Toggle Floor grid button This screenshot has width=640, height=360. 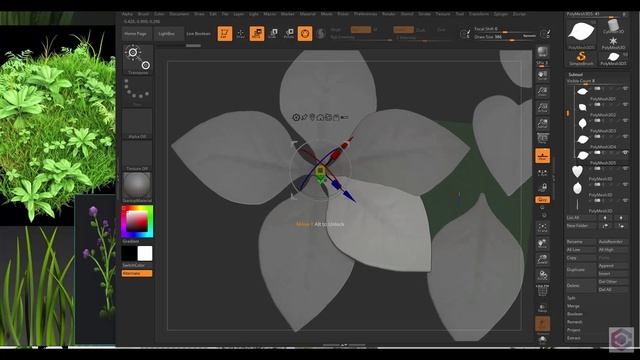point(542,156)
